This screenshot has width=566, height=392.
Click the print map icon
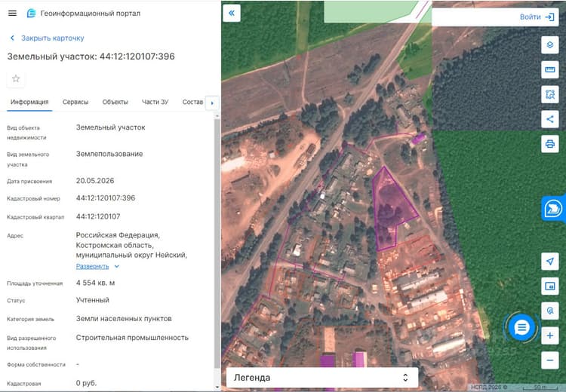[x=549, y=144]
